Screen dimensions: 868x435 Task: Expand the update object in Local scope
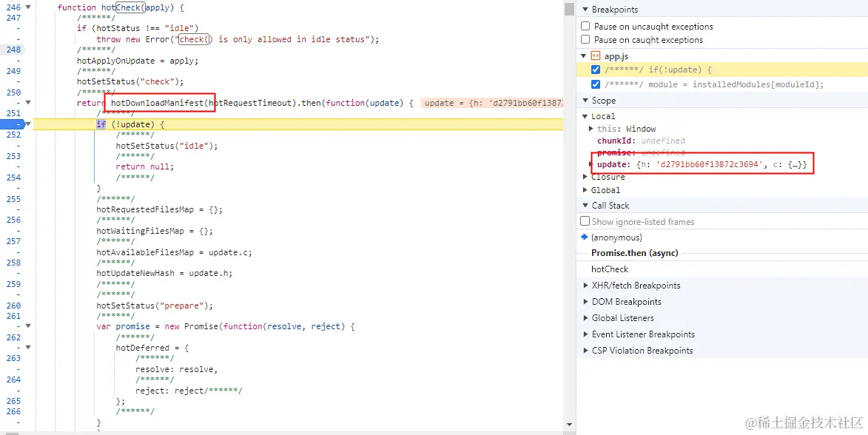(x=591, y=164)
